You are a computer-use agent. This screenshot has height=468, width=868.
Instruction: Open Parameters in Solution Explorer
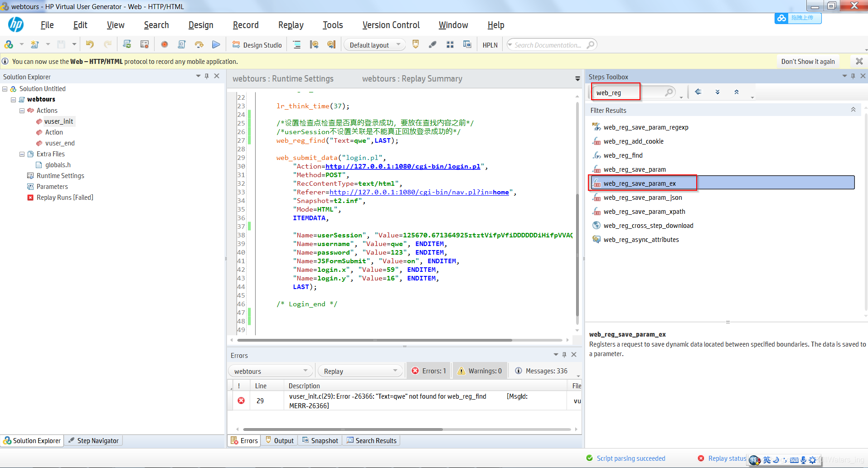(x=52, y=187)
